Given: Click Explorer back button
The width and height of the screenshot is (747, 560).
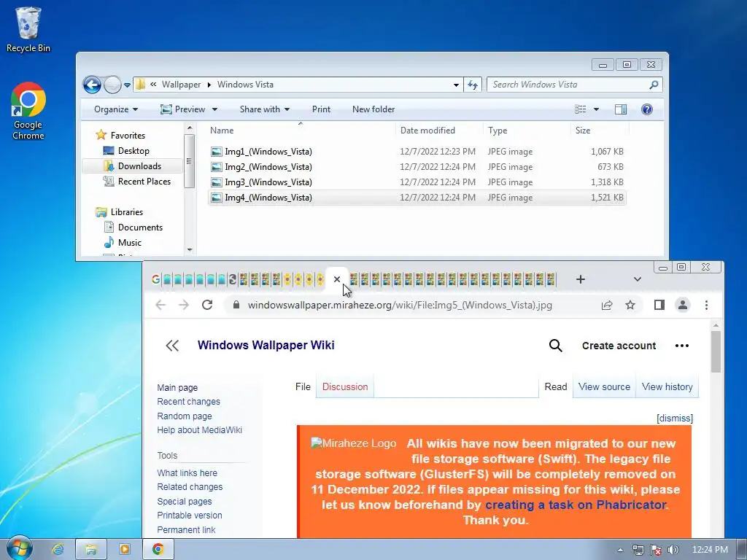Looking at the screenshot, I should pyautogui.click(x=92, y=85).
